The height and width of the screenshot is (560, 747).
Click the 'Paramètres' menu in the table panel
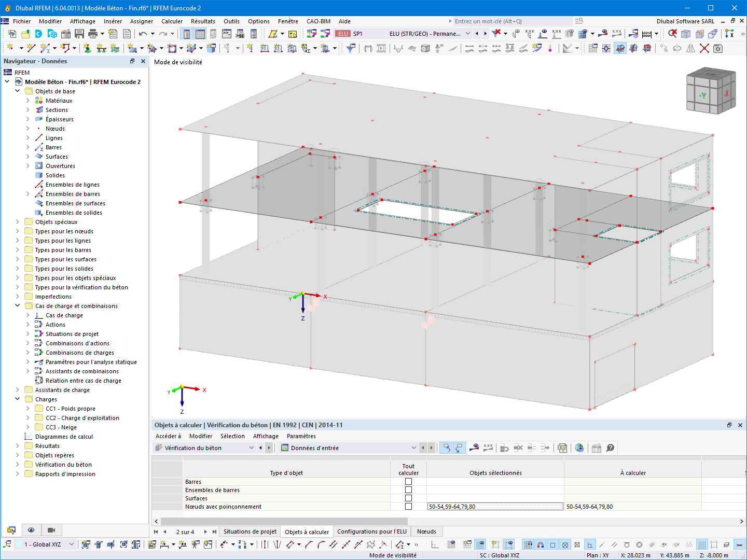301,436
